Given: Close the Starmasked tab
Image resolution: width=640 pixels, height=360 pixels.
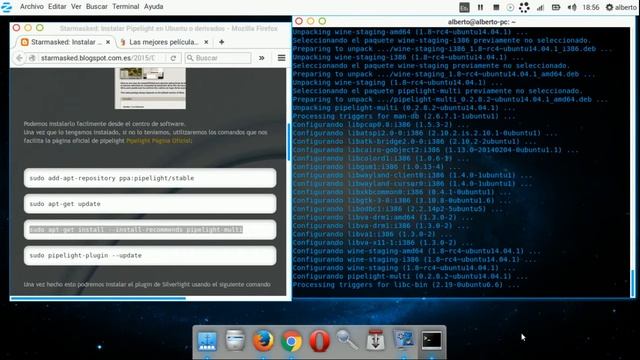Looking at the screenshot, I should click(x=108, y=42).
